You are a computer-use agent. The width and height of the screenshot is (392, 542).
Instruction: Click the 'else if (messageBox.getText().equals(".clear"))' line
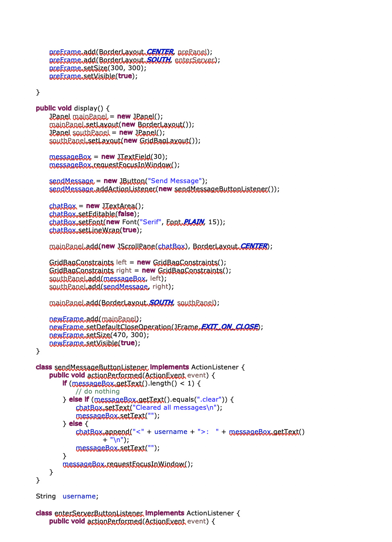click(148, 400)
